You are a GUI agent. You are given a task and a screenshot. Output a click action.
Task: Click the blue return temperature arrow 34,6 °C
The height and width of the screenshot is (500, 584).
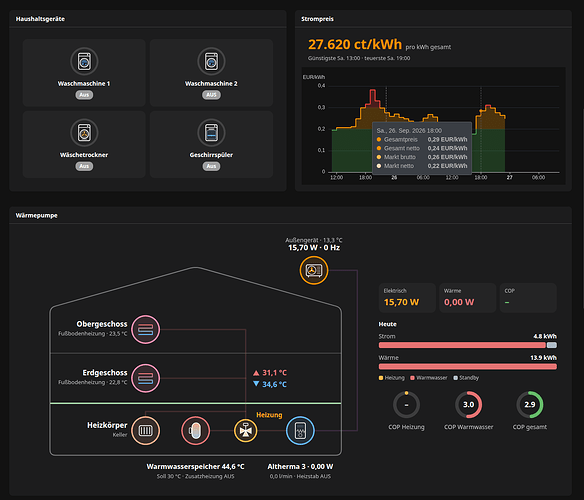[x=256, y=384]
